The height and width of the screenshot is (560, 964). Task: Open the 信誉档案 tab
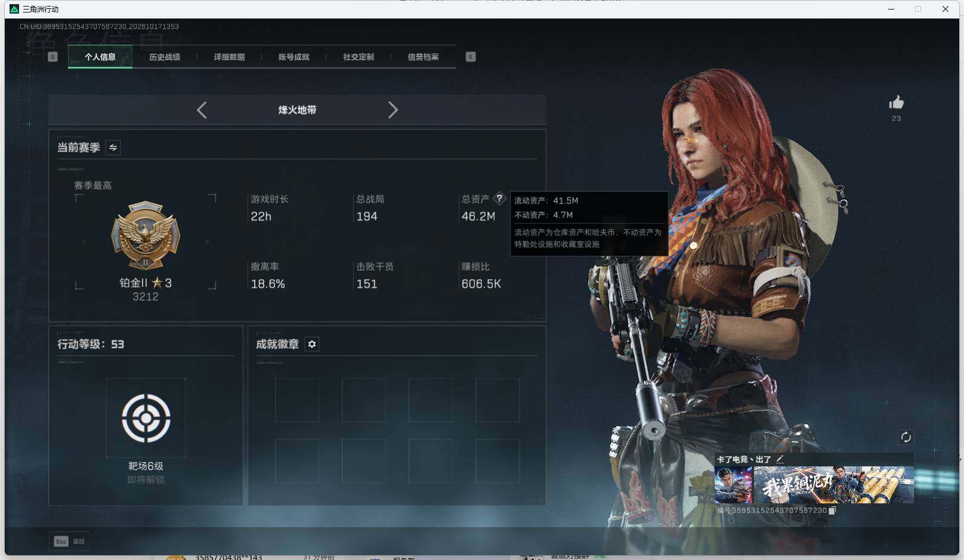423,57
